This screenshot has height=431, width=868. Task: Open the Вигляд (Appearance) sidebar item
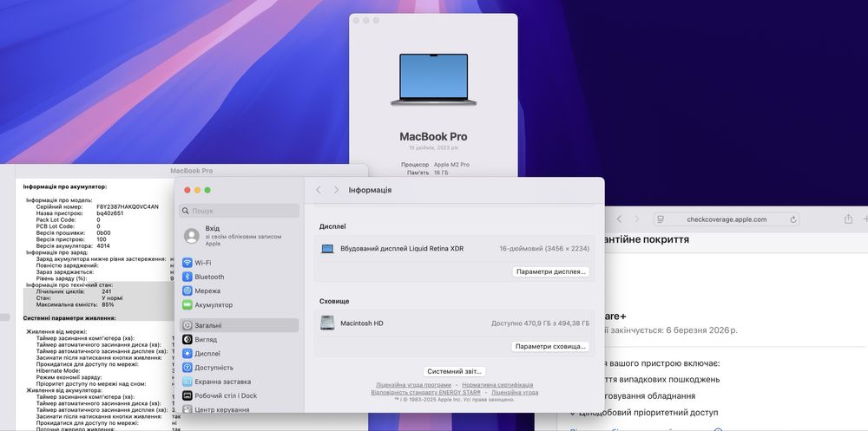pos(240,339)
